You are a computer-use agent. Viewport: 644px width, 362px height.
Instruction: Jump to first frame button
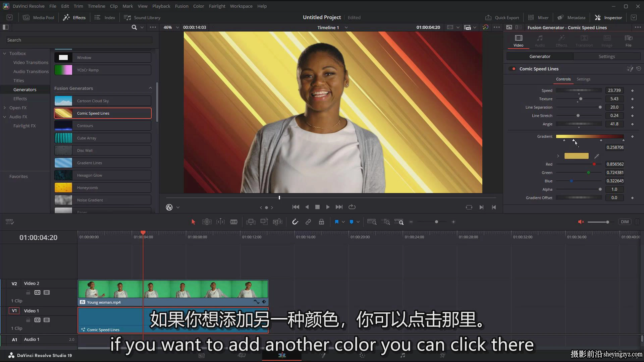(296, 207)
